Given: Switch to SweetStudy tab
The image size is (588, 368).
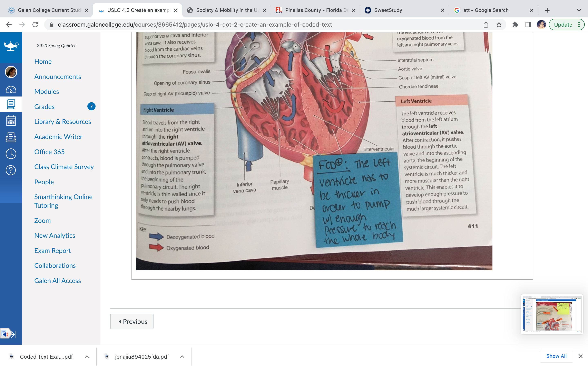Looking at the screenshot, I should point(404,10).
